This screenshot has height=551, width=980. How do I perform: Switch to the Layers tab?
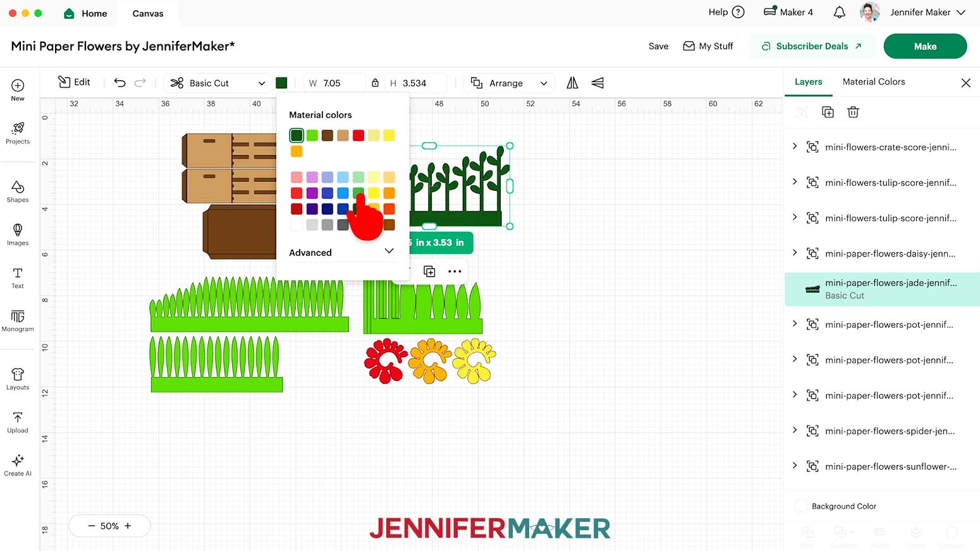(808, 82)
